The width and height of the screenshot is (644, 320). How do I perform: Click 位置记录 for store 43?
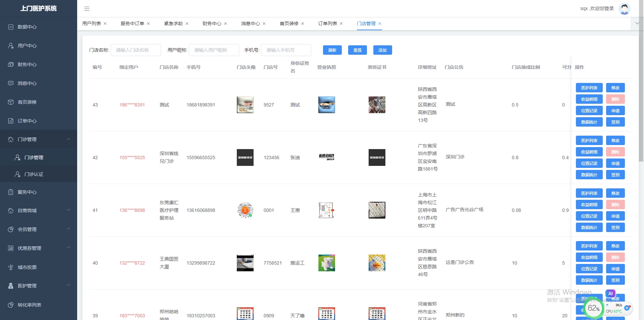click(589, 110)
